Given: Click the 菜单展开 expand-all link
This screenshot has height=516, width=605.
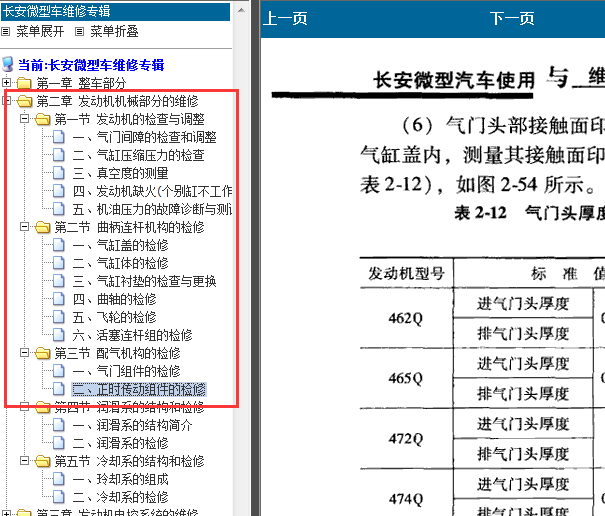Looking at the screenshot, I should (x=40, y=31).
